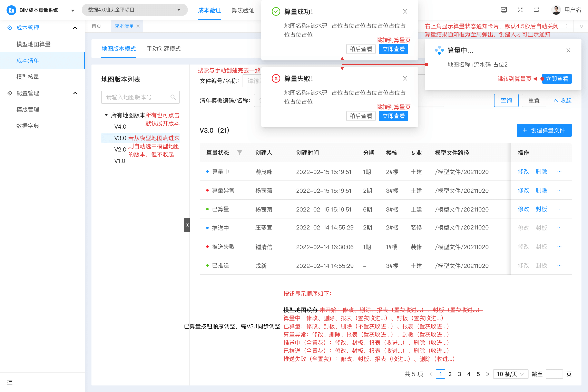Viewport: 588px width, 392px height.
Task: Collapse the 成本管理 sidebar group
Action: pyautogui.click(x=75, y=28)
